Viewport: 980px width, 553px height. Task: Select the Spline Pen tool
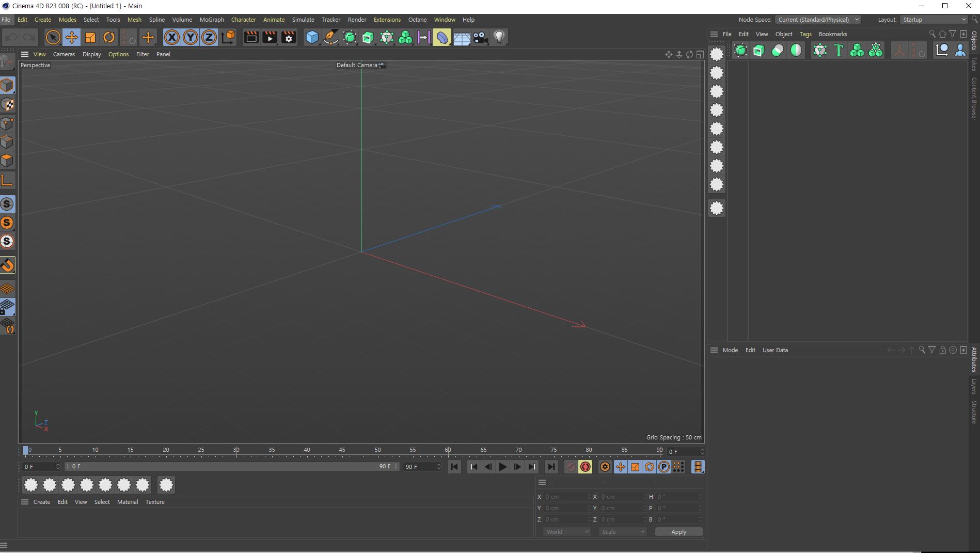click(330, 37)
